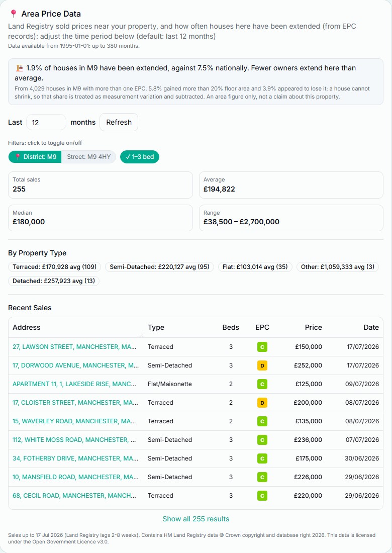Click the By Property Type heading

coord(37,253)
